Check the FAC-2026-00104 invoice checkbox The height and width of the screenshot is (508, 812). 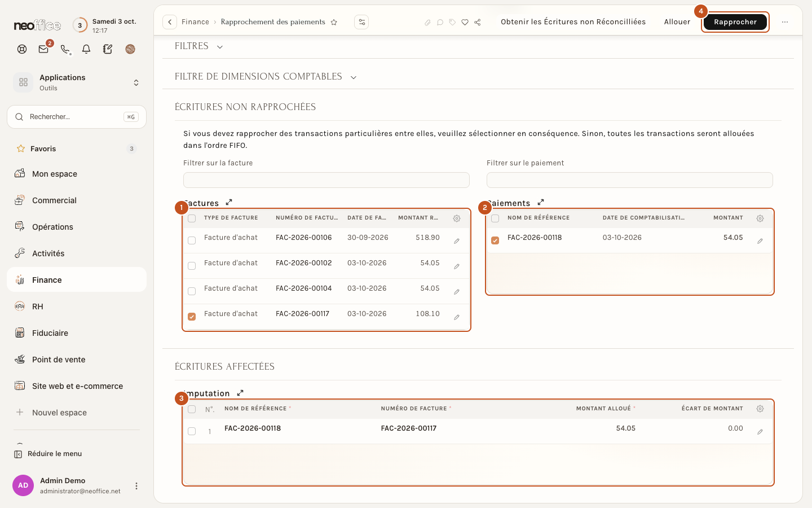click(192, 291)
